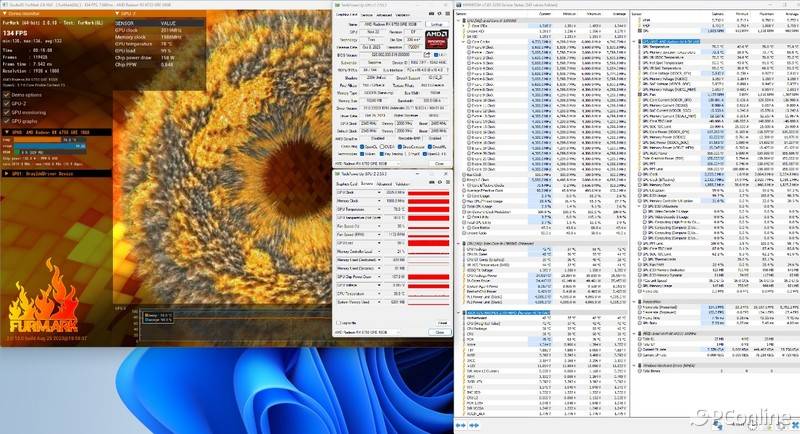800x434 pixels.
Task: Click the BIOS export icon beside BIOS Version
Action: click(x=426, y=56)
